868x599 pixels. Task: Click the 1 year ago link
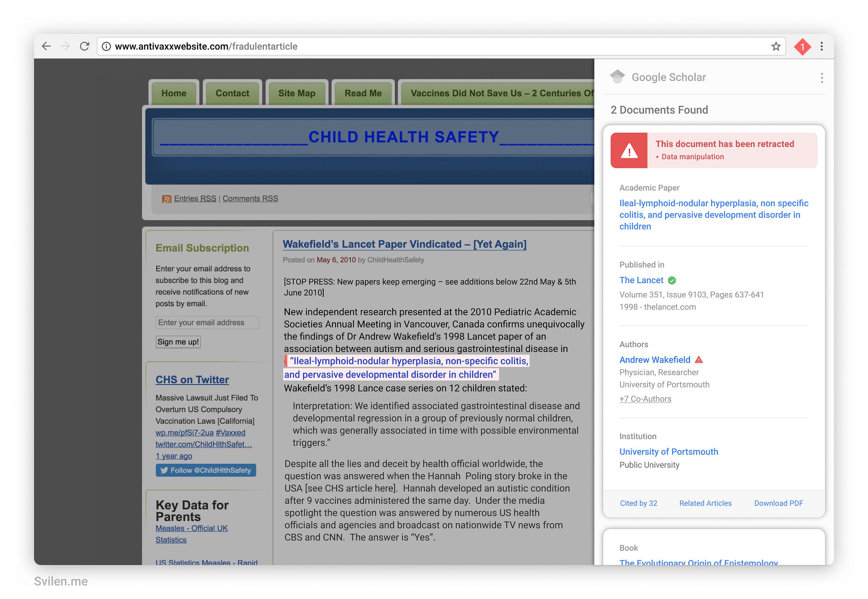pyautogui.click(x=174, y=456)
